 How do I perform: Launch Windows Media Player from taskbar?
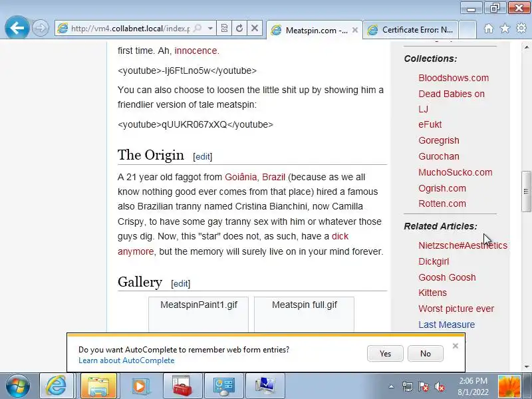(x=140, y=386)
